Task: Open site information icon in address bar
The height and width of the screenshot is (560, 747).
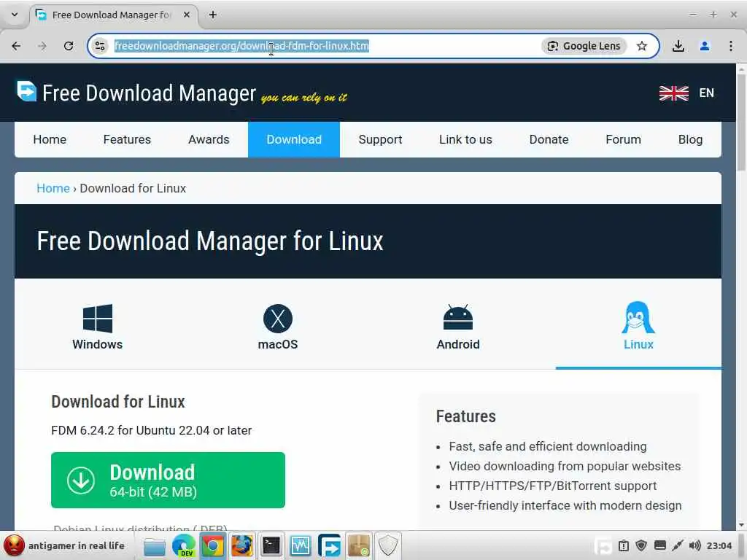Action: pos(100,46)
